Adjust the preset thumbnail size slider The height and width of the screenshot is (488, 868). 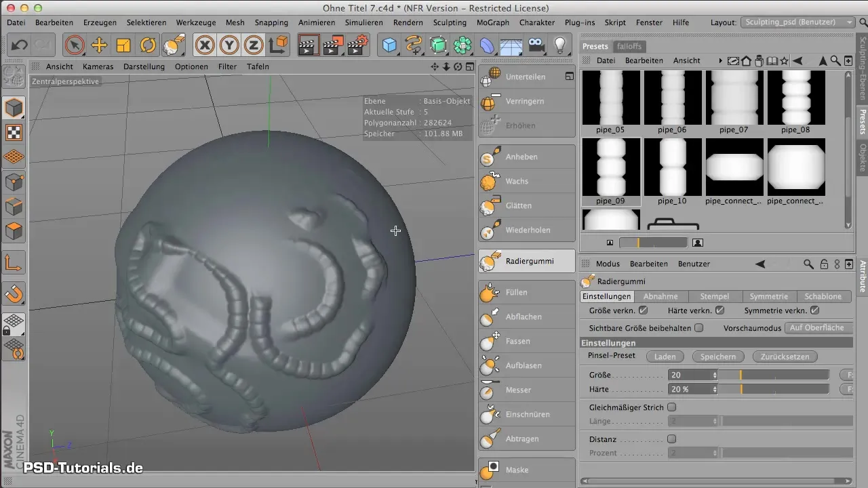tap(653, 242)
